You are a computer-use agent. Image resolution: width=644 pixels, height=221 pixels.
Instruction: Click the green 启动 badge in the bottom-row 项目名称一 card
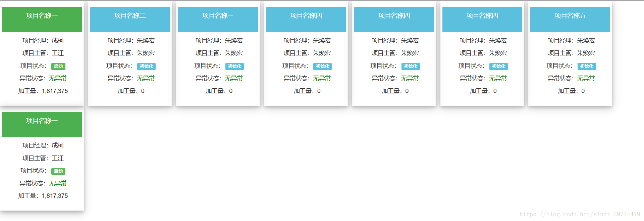point(58,171)
